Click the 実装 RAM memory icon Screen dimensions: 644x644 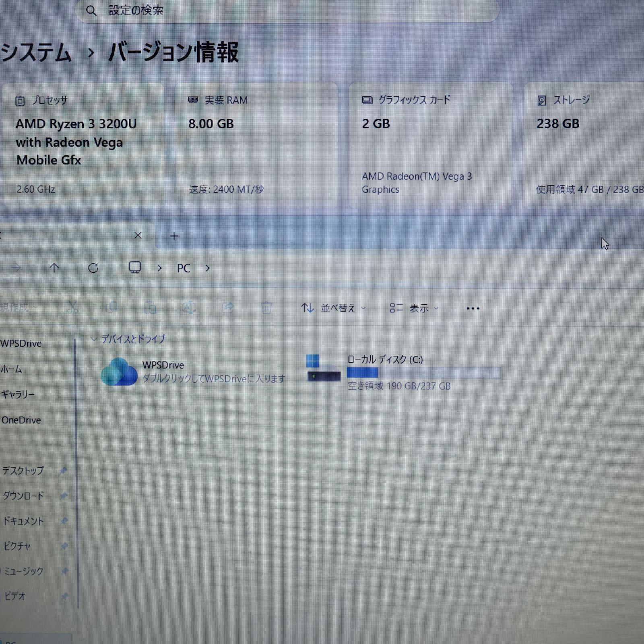pos(193,100)
